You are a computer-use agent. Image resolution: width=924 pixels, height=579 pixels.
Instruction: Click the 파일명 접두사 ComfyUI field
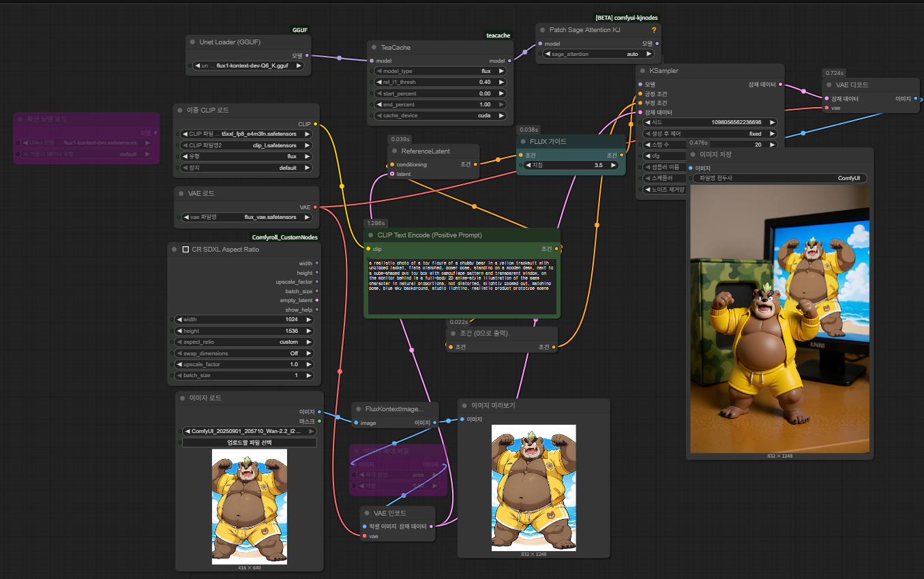(x=779, y=178)
